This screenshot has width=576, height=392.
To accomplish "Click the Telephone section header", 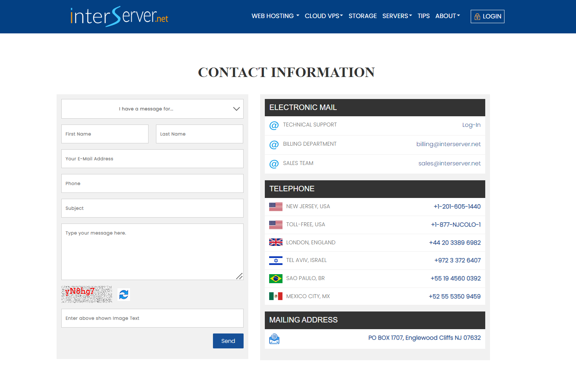I will [375, 189].
